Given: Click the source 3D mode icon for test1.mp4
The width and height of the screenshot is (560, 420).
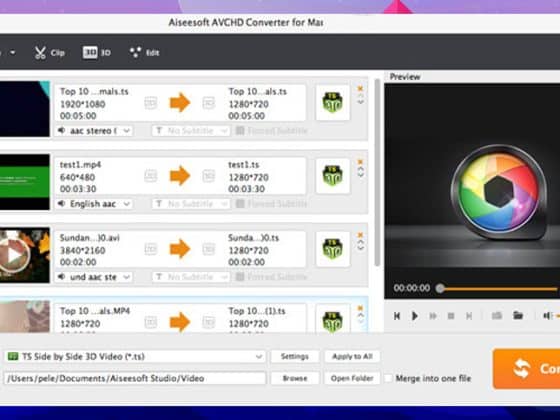Looking at the screenshot, I should [151, 176].
